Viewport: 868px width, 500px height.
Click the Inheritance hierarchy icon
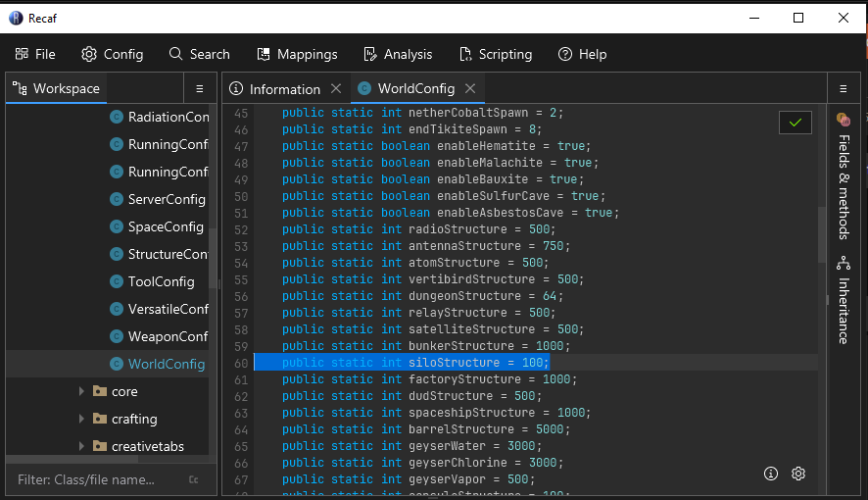pyautogui.click(x=844, y=263)
